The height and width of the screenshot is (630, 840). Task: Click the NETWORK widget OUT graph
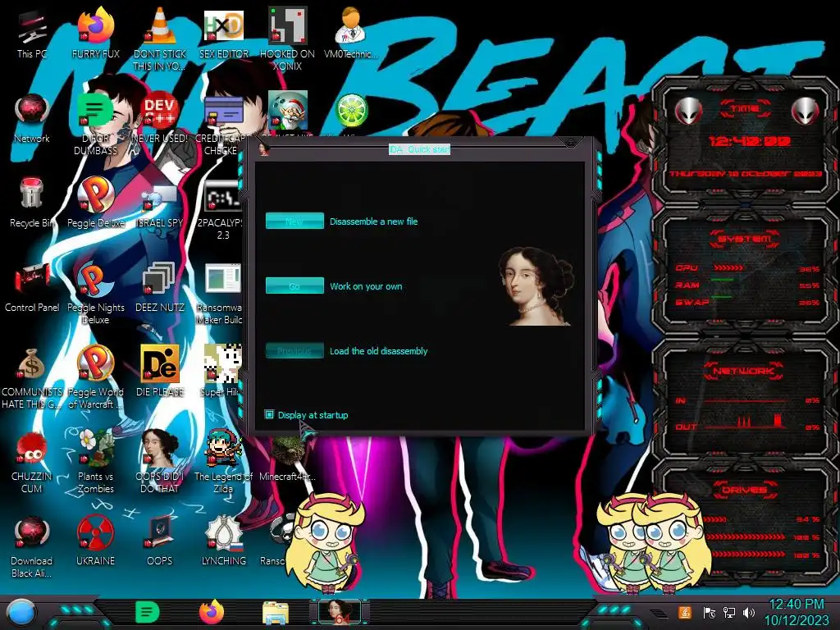click(747, 424)
